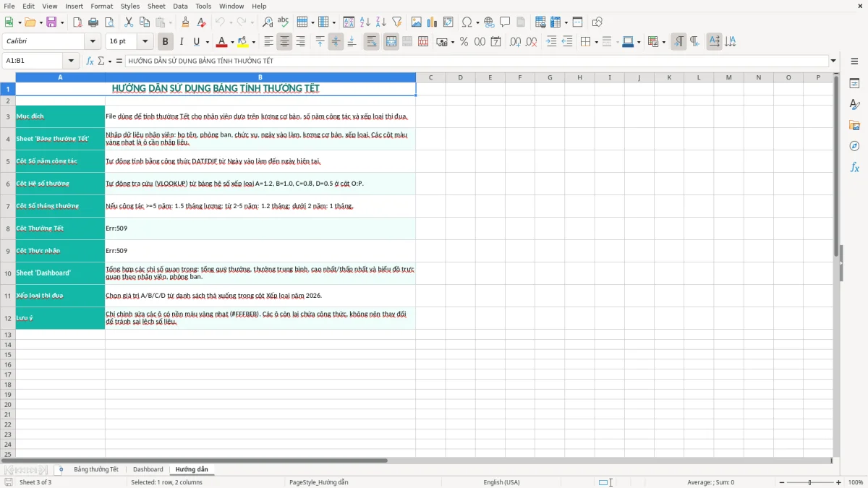Select column C header
868x488 pixels.
click(x=430, y=77)
